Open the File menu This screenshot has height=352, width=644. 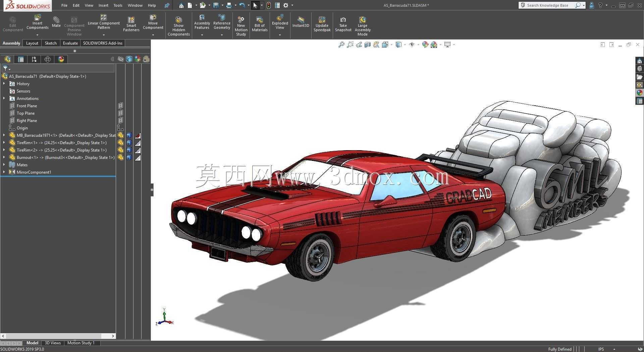point(64,5)
